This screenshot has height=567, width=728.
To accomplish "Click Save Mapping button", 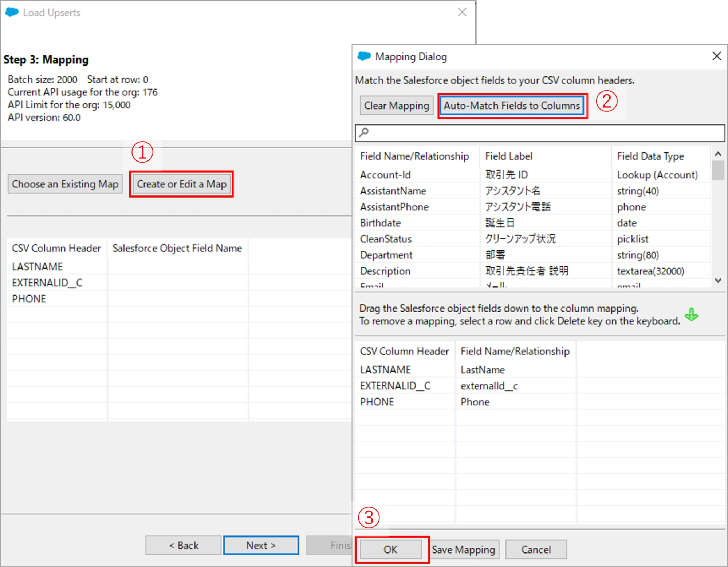I will pyautogui.click(x=463, y=549).
